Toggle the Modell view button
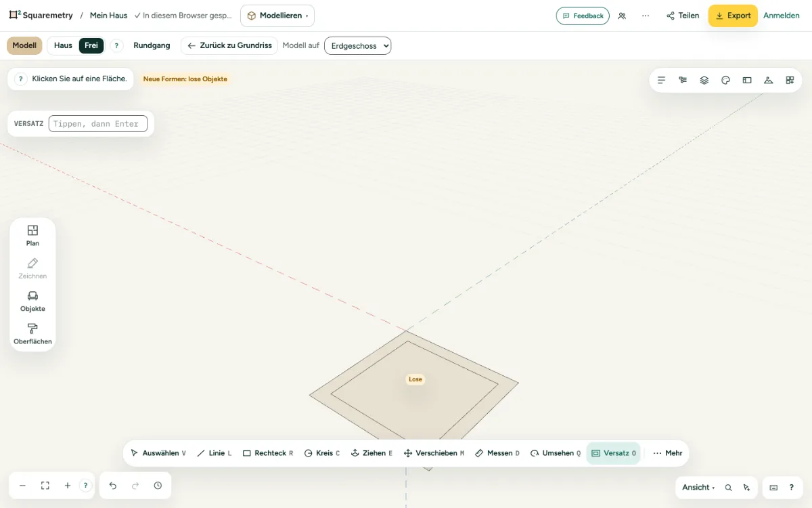 (24, 45)
